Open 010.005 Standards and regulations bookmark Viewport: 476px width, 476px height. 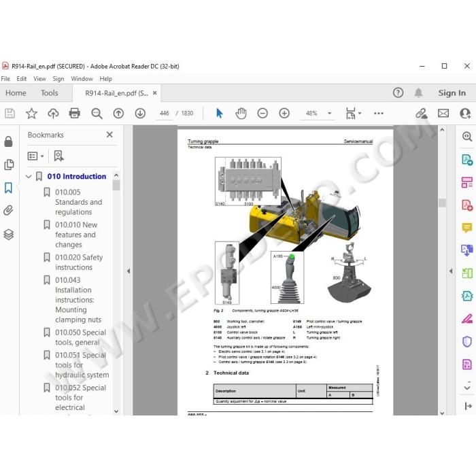coord(79,202)
